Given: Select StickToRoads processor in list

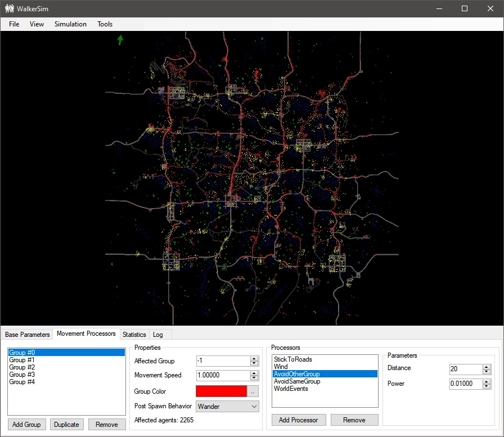Looking at the screenshot, I should tap(292, 359).
